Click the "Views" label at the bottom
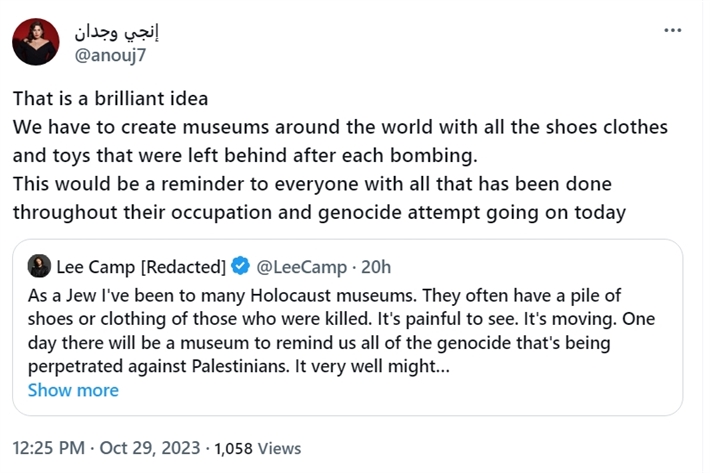Image resolution: width=710 pixels, height=473 pixels. (x=280, y=449)
